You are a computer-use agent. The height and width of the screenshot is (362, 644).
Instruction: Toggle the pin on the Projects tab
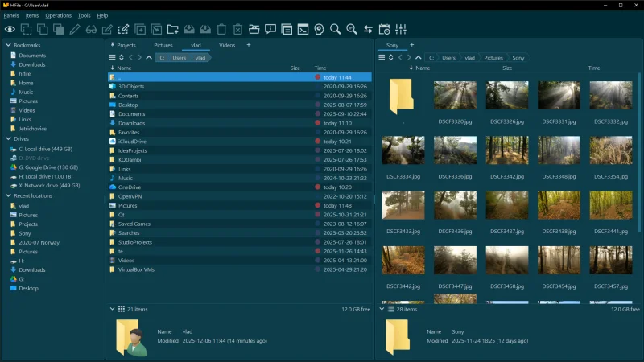coord(112,45)
